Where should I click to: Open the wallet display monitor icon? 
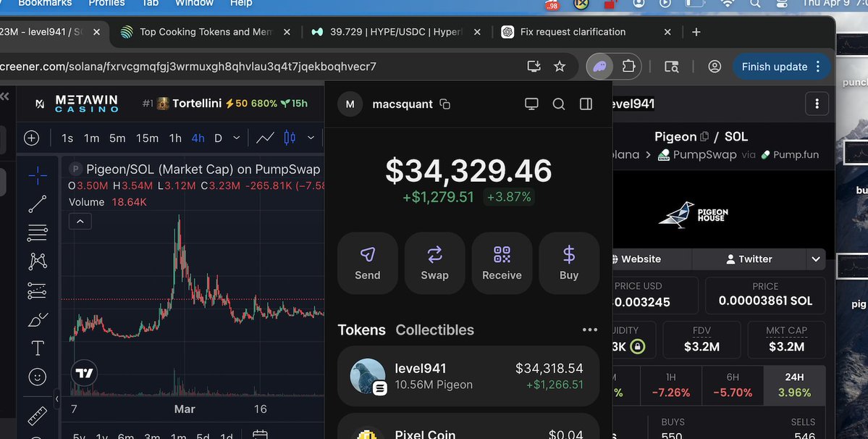pos(531,104)
